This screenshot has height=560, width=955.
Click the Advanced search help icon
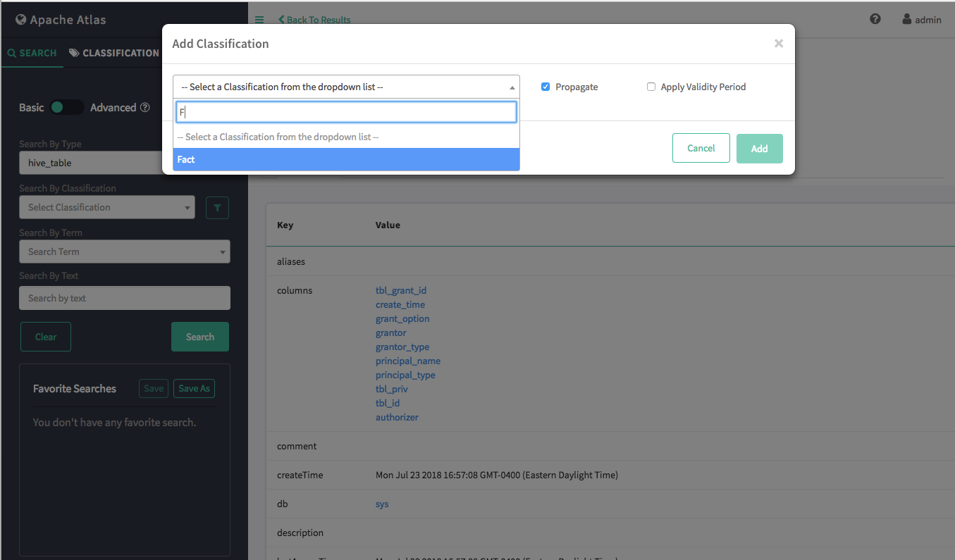(x=145, y=108)
